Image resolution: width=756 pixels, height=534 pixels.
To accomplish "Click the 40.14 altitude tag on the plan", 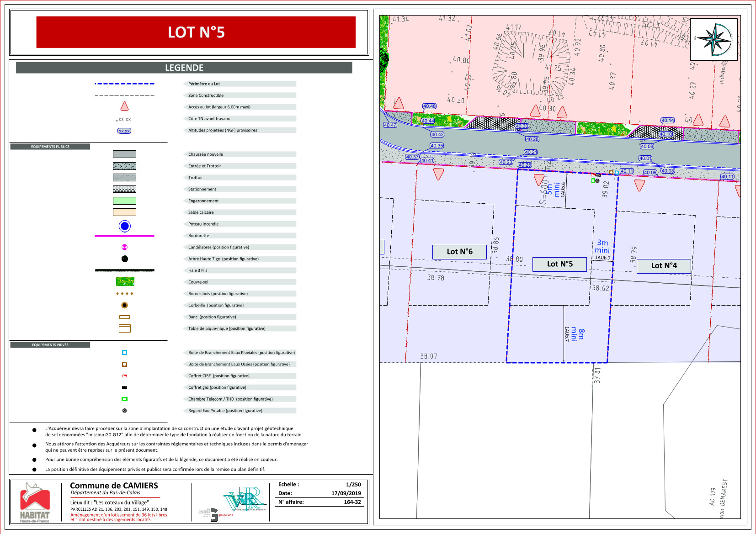I will 667,120.
